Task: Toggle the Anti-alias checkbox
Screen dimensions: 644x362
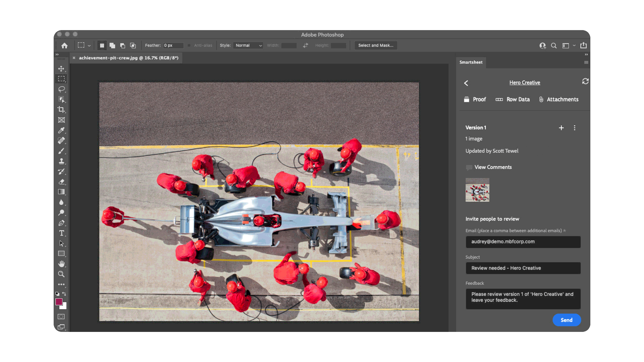Action: tap(189, 45)
